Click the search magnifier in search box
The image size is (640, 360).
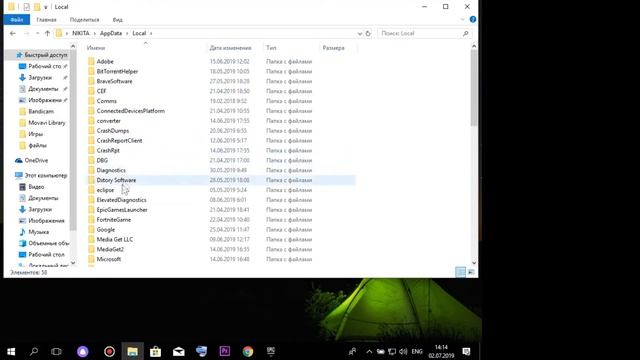tap(465, 33)
